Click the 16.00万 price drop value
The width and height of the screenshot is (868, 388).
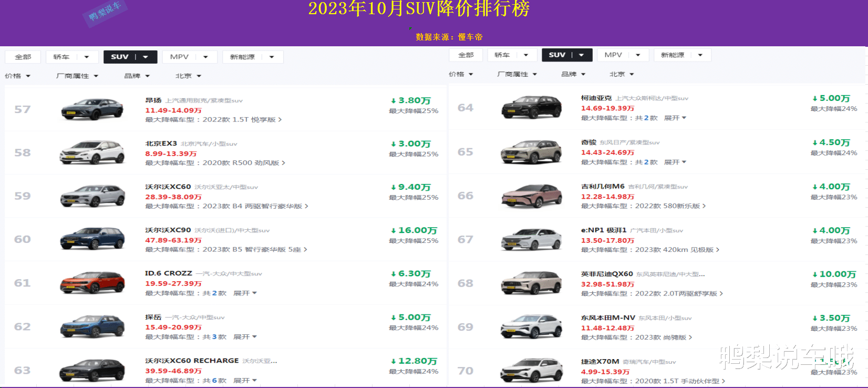414,230
